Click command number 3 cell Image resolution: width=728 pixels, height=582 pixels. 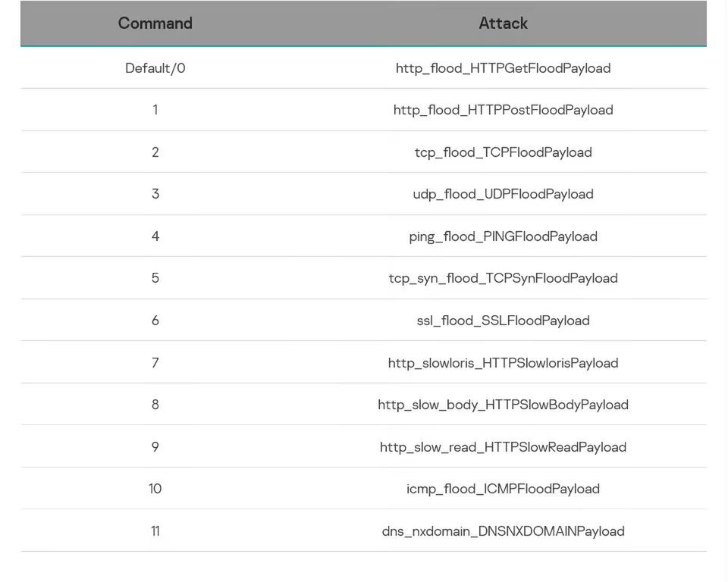155,194
